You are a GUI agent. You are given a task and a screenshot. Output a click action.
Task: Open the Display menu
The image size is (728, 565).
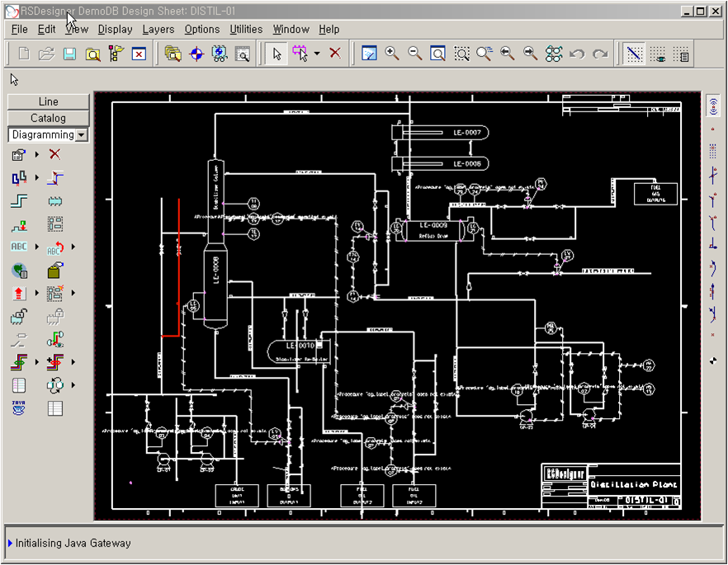click(116, 29)
